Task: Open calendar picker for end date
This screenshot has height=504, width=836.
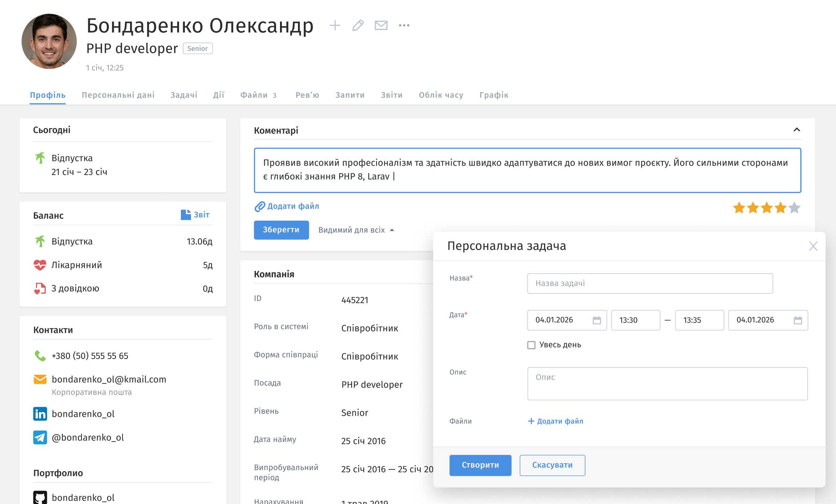Action: coord(798,320)
